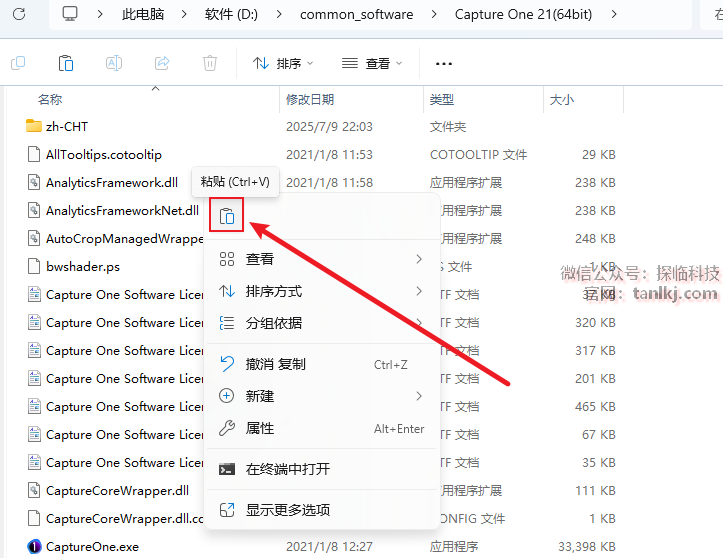The width and height of the screenshot is (723, 558).
Task: Select AnalyticsFramework.dll file name
Action: (112, 183)
